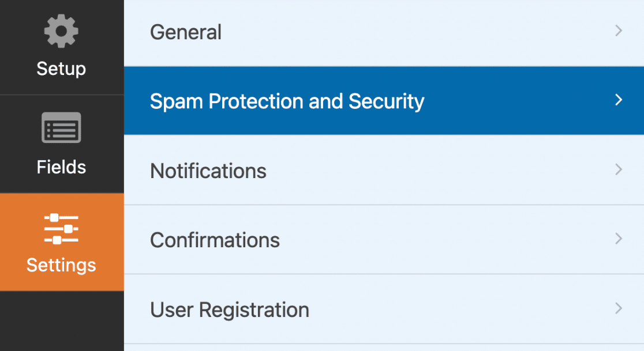Choose the User Registration section

(x=230, y=310)
